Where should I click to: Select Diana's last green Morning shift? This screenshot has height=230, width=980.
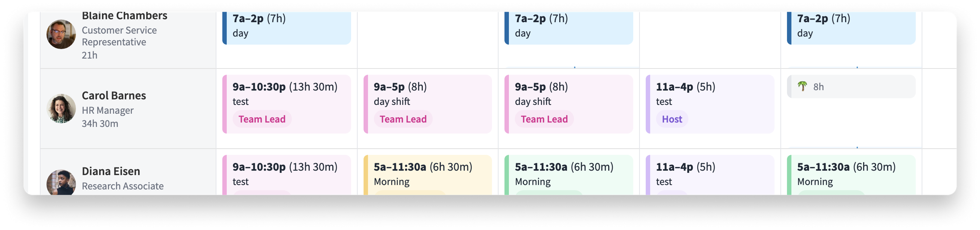click(851, 175)
